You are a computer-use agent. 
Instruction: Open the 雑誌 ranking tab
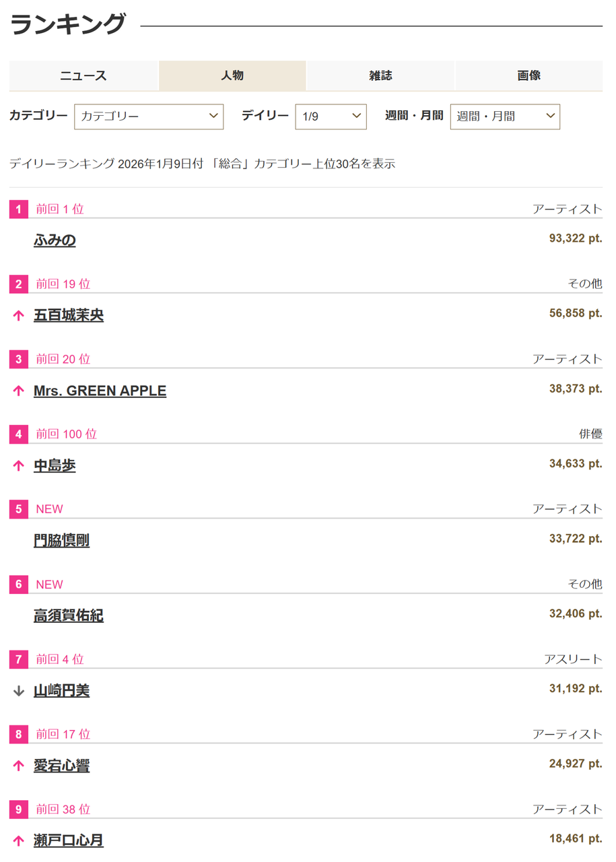[380, 75]
